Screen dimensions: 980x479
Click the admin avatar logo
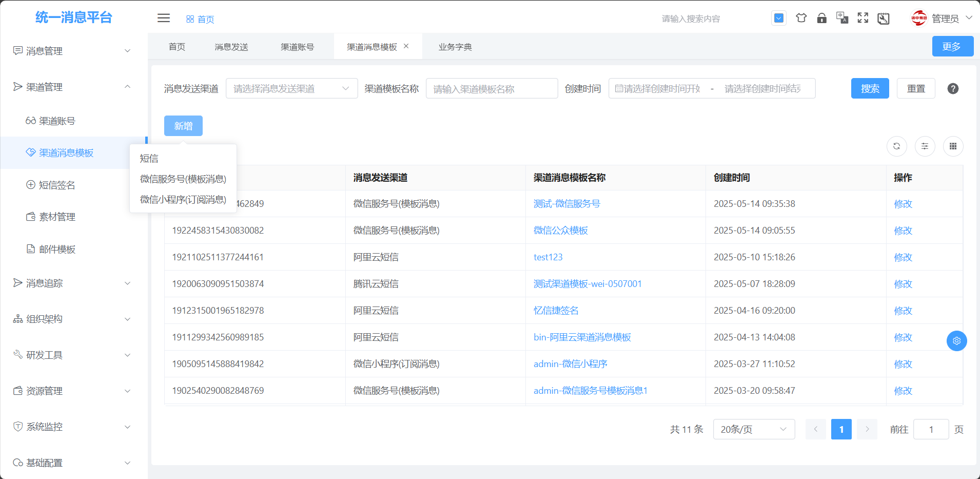pyautogui.click(x=919, y=18)
